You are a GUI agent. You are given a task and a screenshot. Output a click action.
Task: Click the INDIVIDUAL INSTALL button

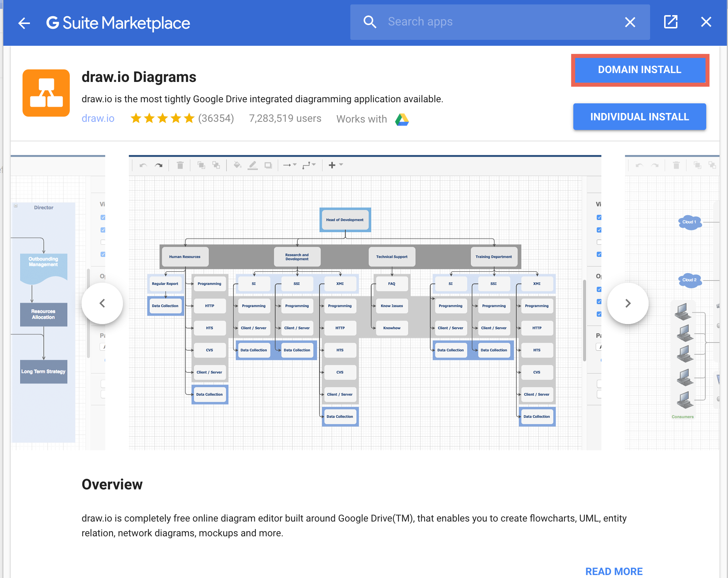tap(640, 117)
